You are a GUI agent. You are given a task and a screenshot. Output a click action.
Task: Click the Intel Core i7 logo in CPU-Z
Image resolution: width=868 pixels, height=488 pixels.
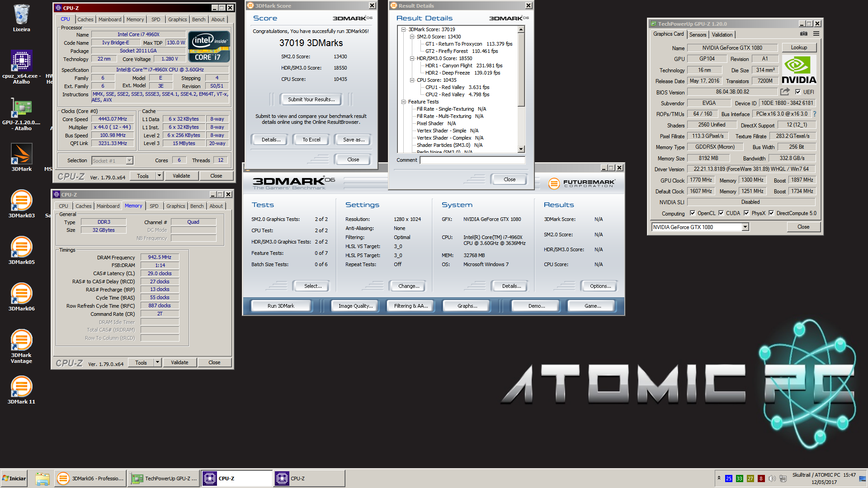[x=209, y=47]
